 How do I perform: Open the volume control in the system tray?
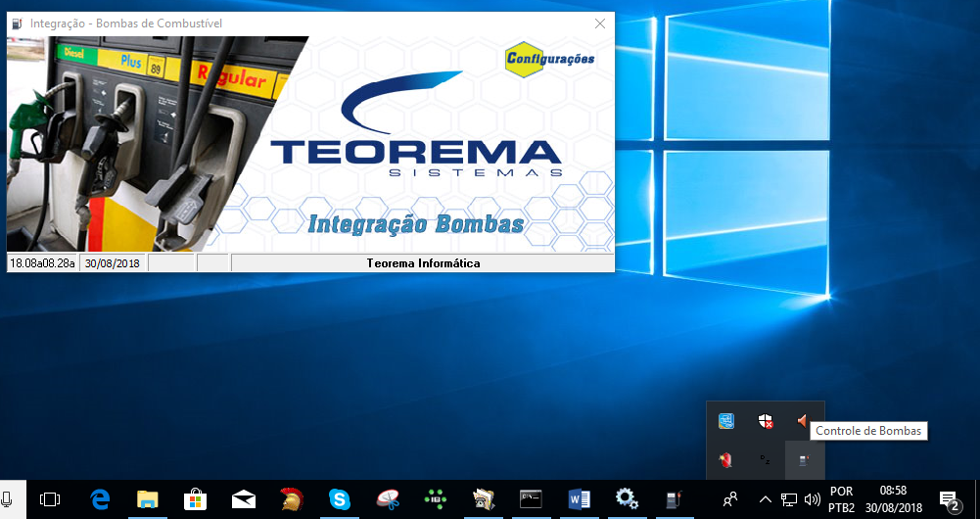point(812,499)
